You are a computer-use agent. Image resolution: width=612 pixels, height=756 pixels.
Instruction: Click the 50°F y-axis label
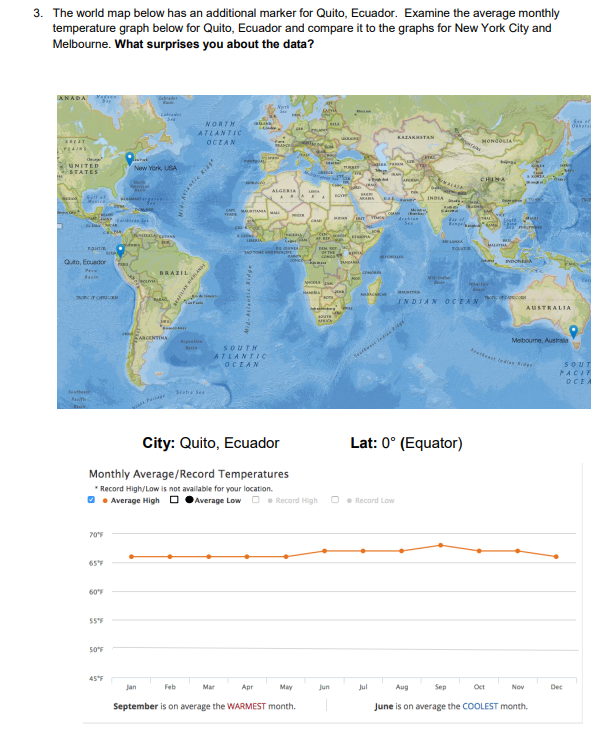tap(96, 649)
